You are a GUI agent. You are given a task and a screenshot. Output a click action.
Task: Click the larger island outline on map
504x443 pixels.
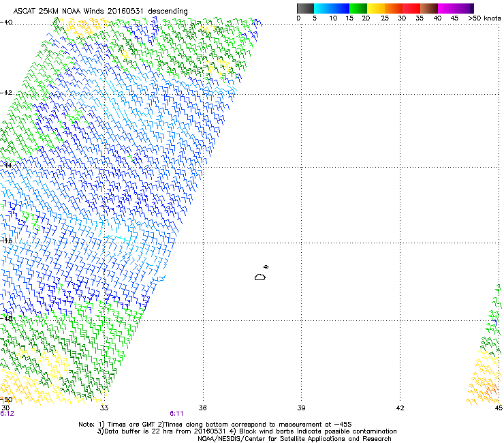[x=260, y=277]
